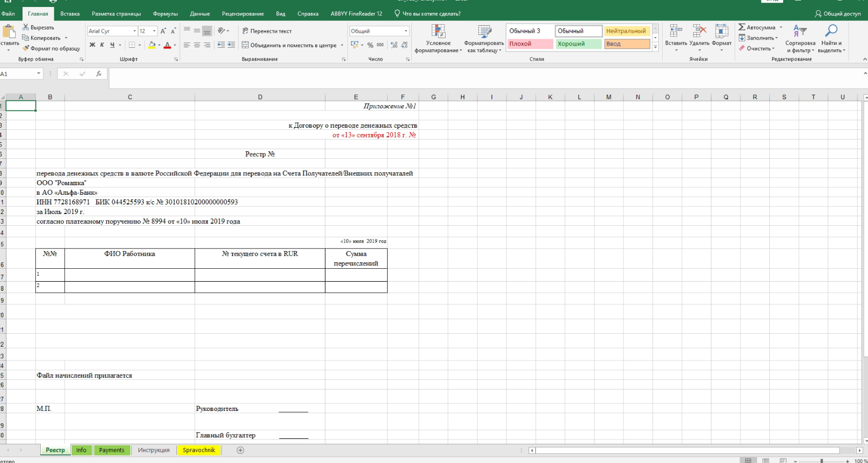The image size is (868, 463).
Task: Click Share (Общий доступ) button
Action: click(x=837, y=14)
